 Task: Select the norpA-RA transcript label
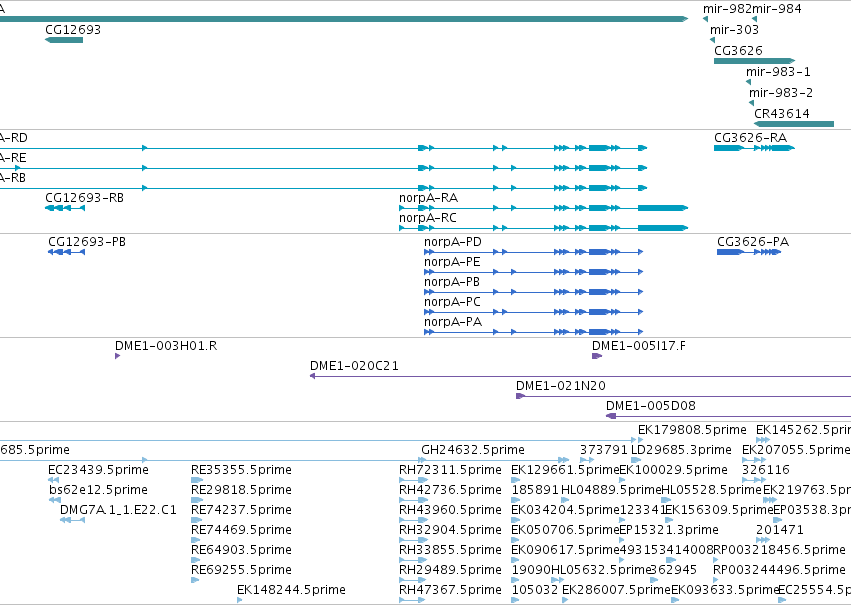428,198
